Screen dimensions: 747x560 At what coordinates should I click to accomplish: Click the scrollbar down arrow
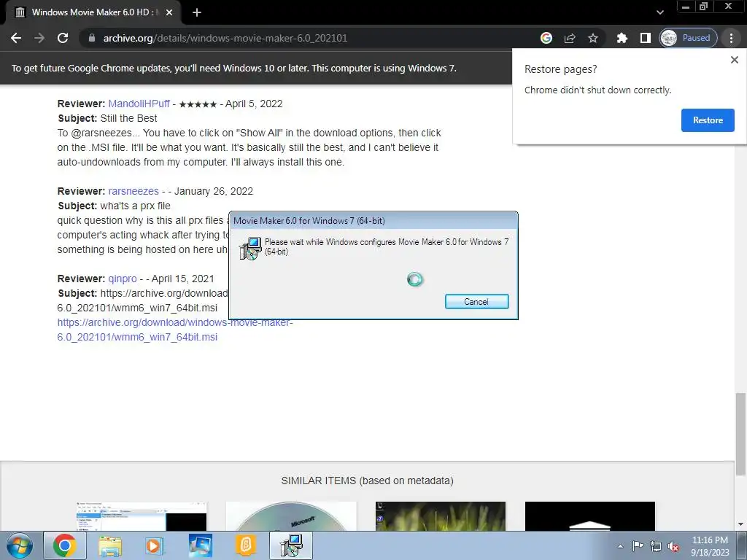tap(741, 524)
